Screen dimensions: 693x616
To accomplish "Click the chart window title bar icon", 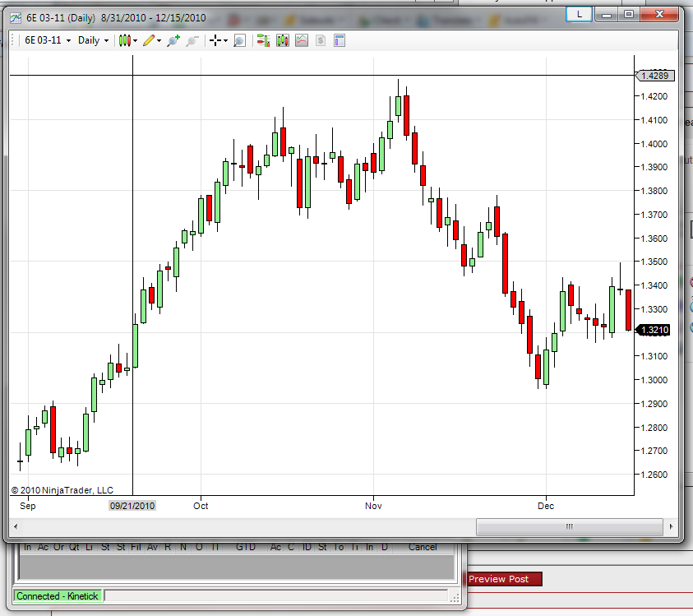I will pos(16,18).
